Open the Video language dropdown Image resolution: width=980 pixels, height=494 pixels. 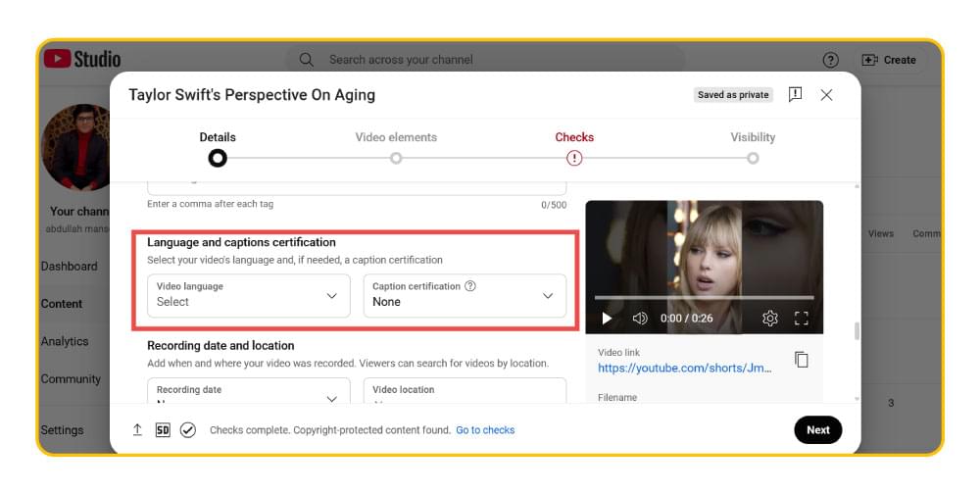click(x=249, y=295)
